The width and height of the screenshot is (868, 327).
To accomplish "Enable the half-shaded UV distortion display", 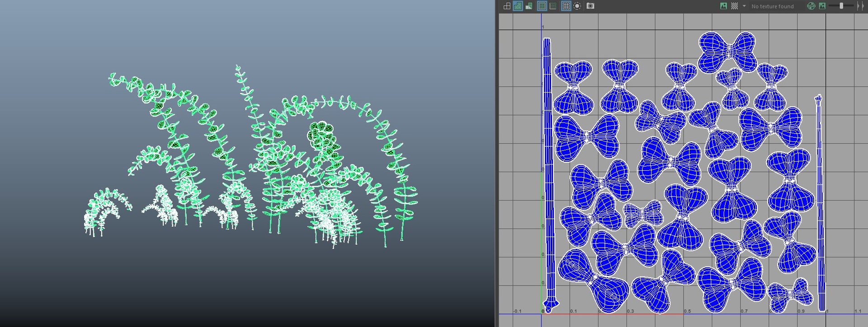I will tap(528, 6).
